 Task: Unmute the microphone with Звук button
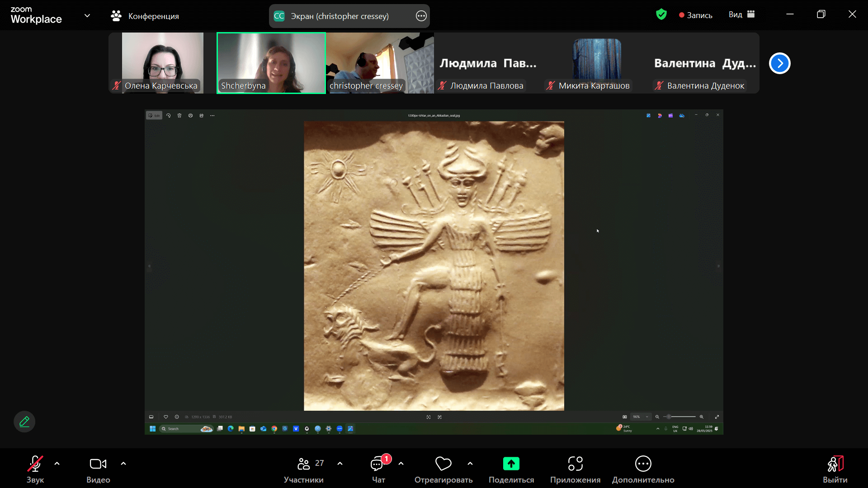point(35,464)
